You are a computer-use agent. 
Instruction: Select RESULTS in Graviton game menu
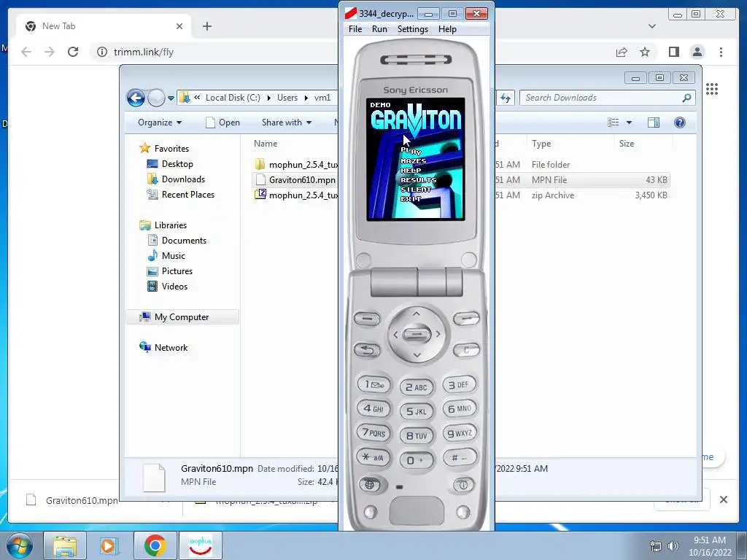[x=418, y=180]
